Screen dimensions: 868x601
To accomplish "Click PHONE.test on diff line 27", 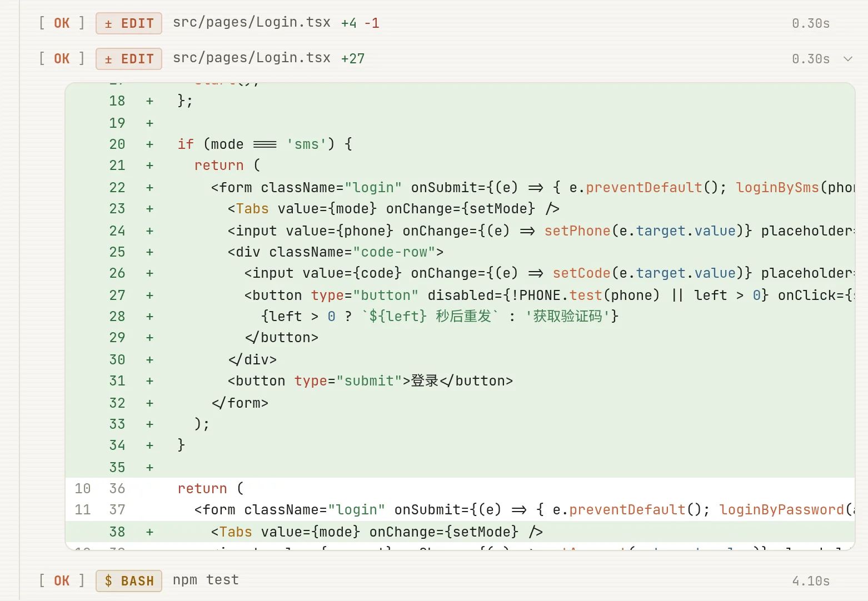I will coord(561,296).
